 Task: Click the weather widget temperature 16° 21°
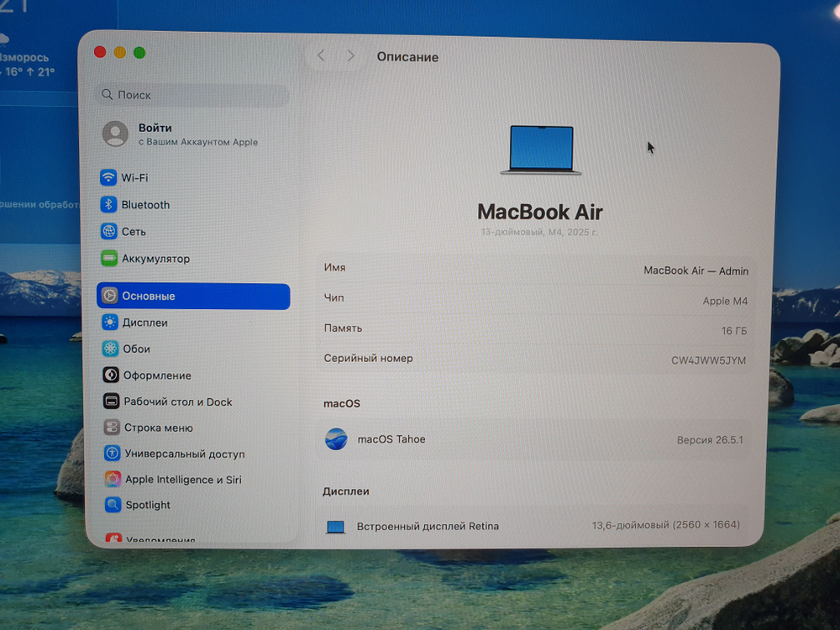(x=28, y=71)
